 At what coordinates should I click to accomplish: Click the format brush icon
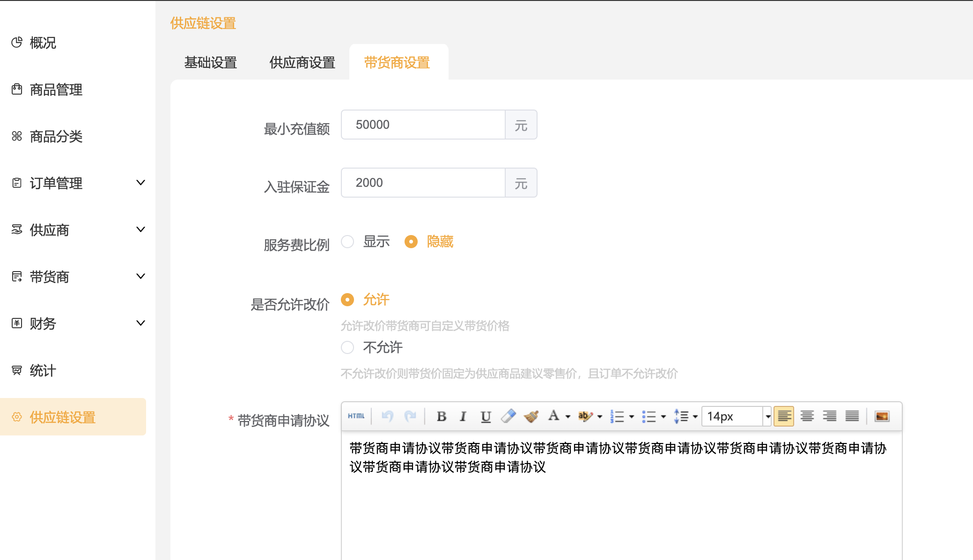(531, 416)
